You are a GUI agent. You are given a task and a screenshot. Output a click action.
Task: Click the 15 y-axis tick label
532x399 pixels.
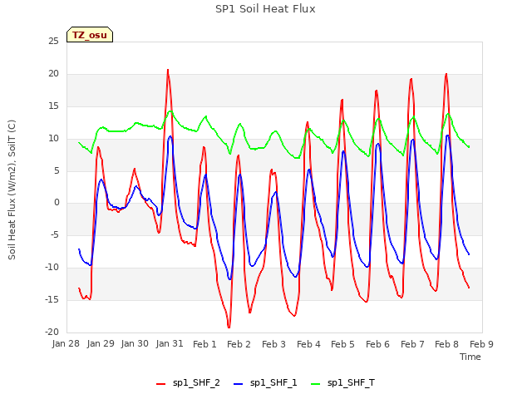coord(53,106)
